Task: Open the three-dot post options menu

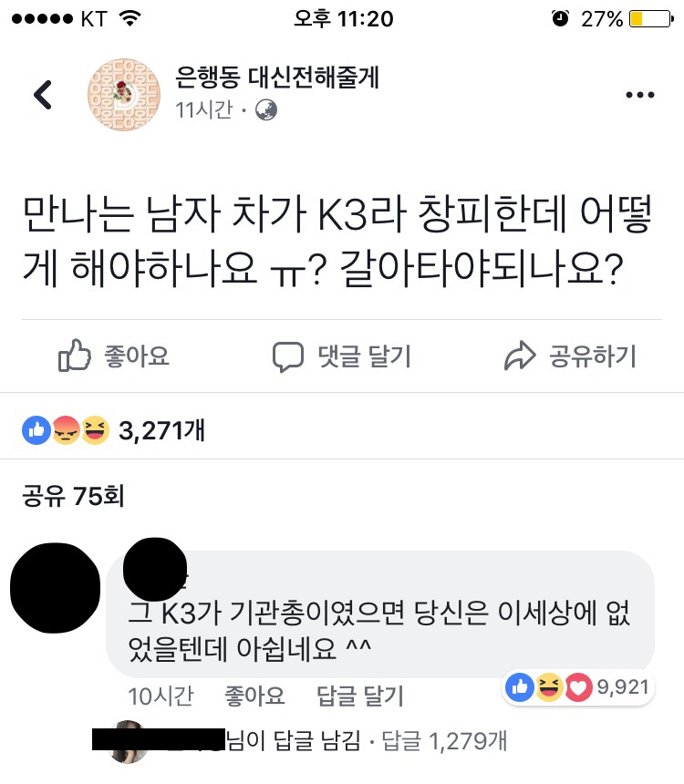Action: [x=640, y=95]
